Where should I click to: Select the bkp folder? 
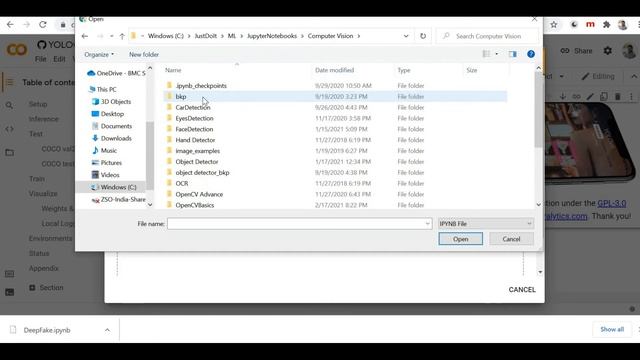pyautogui.click(x=335, y=96)
